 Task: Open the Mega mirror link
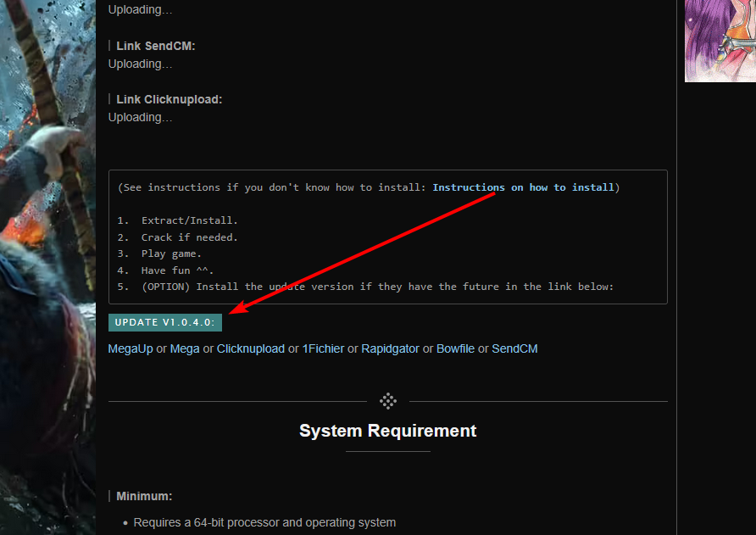(185, 348)
